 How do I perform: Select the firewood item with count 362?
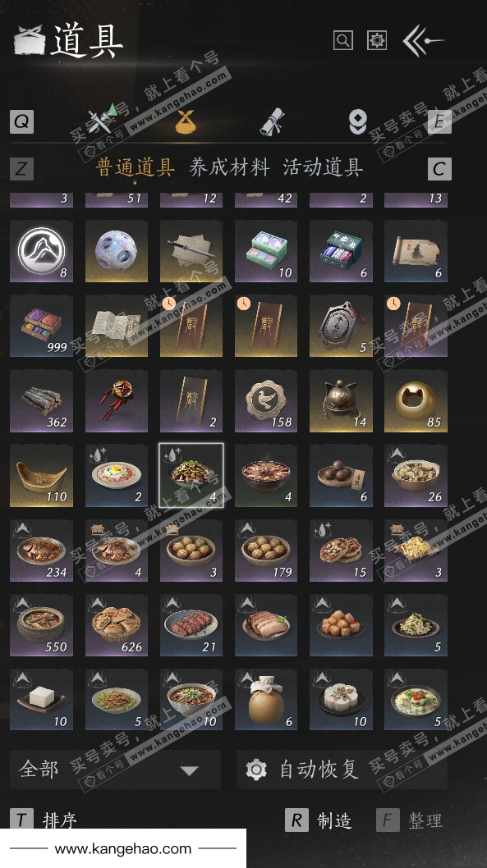click(x=42, y=401)
